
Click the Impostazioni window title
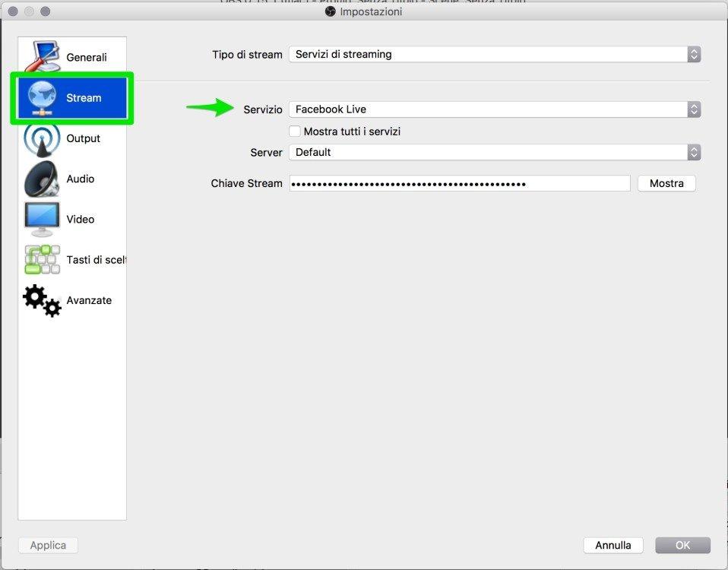click(x=371, y=11)
